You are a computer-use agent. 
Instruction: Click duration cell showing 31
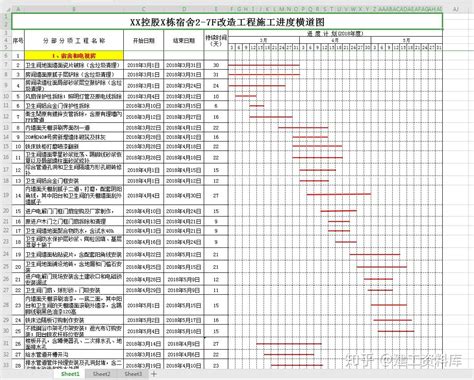point(216,75)
